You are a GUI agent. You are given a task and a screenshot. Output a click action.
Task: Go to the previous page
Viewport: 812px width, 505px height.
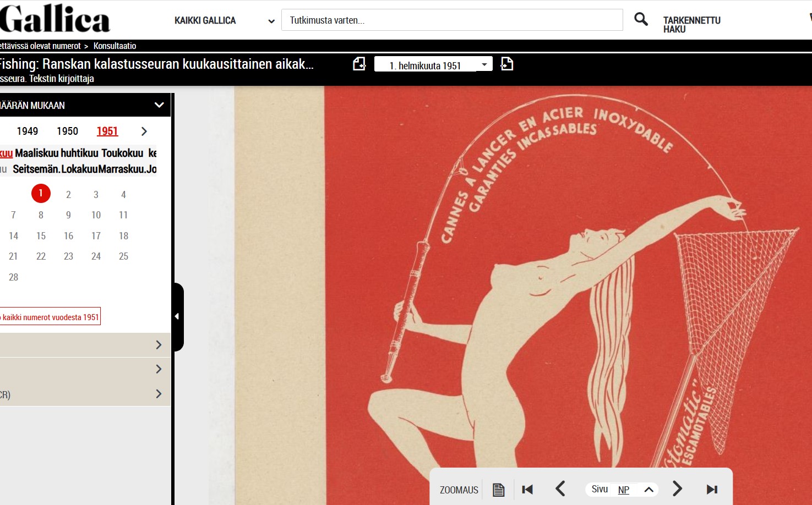click(560, 489)
